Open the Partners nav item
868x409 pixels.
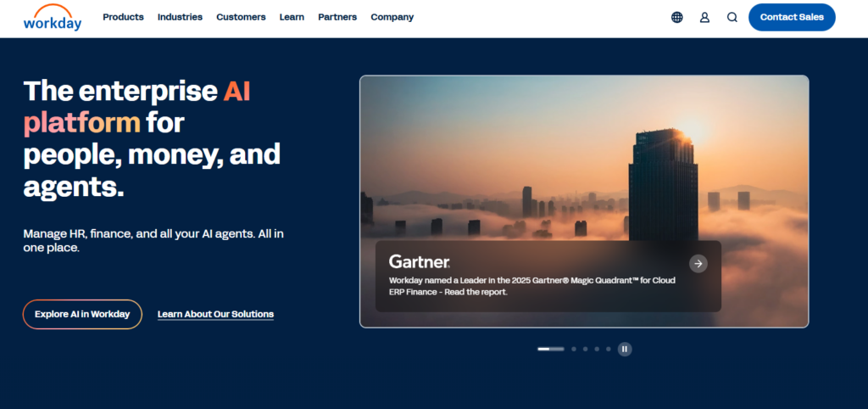(x=337, y=17)
